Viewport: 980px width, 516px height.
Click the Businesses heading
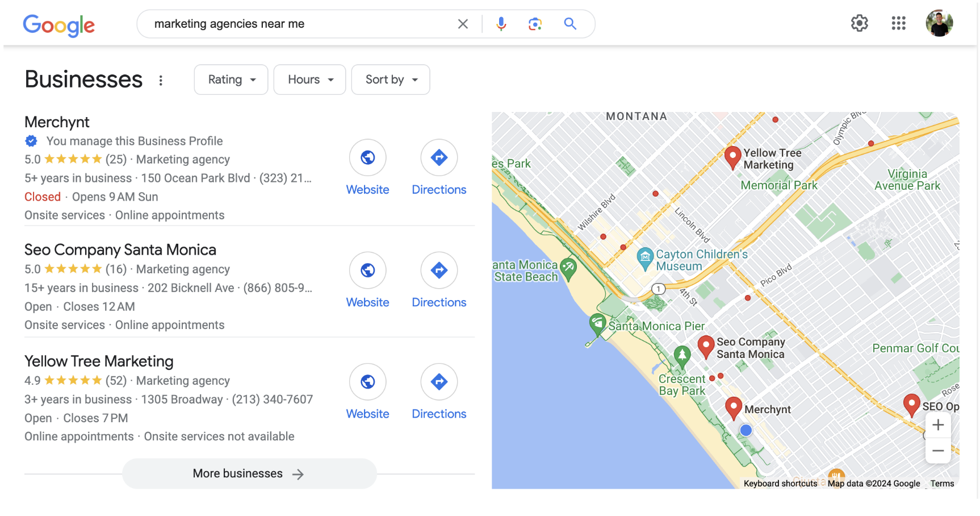click(83, 80)
